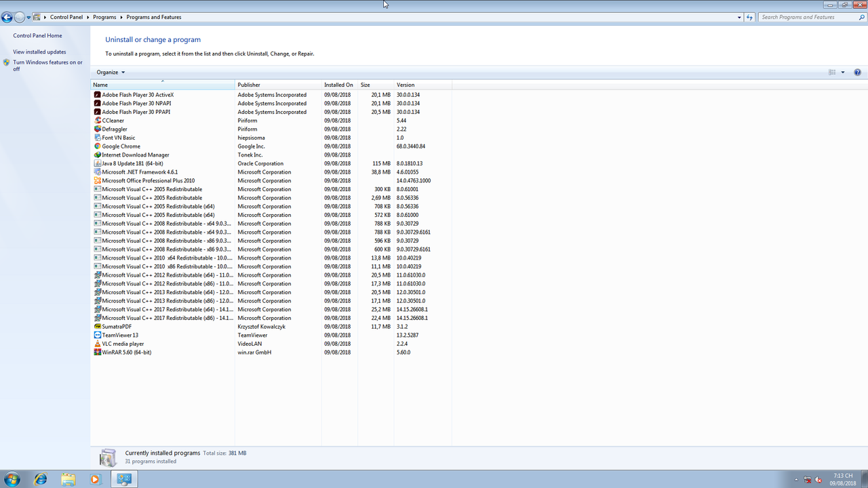The image size is (868, 488).
Task: Open the view options dropdown arrow
Action: (x=843, y=73)
